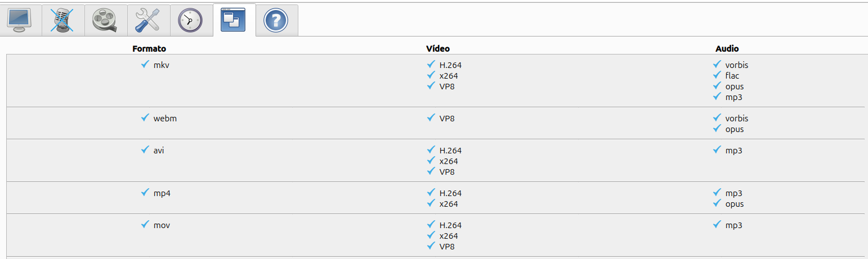The height and width of the screenshot is (259, 868).
Task: Open the screen monitor tab
Action: (x=20, y=20)
